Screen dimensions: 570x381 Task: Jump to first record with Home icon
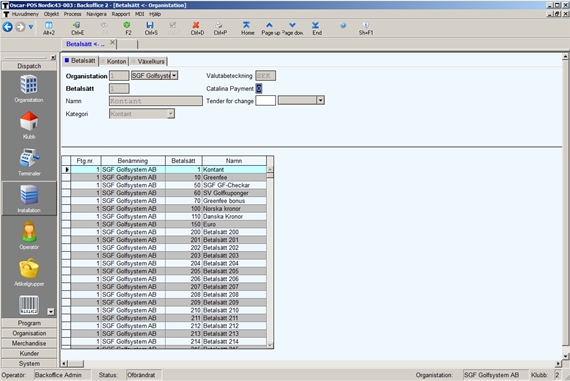point(246,25)
